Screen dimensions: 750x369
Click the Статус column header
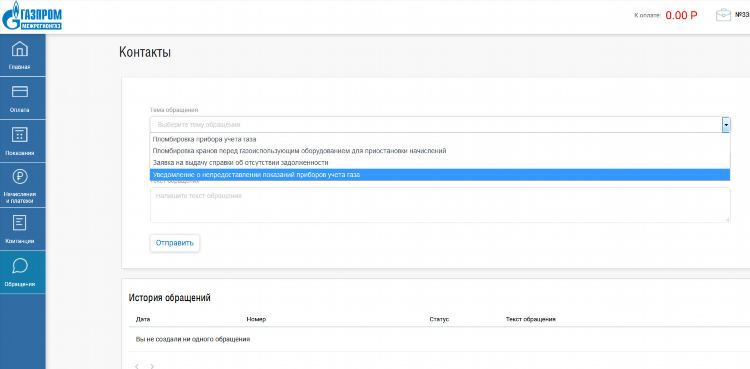[x=439, y=319]
